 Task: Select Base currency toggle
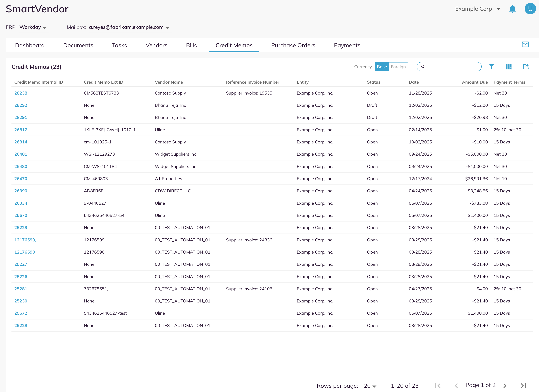(x=382, y=67)
